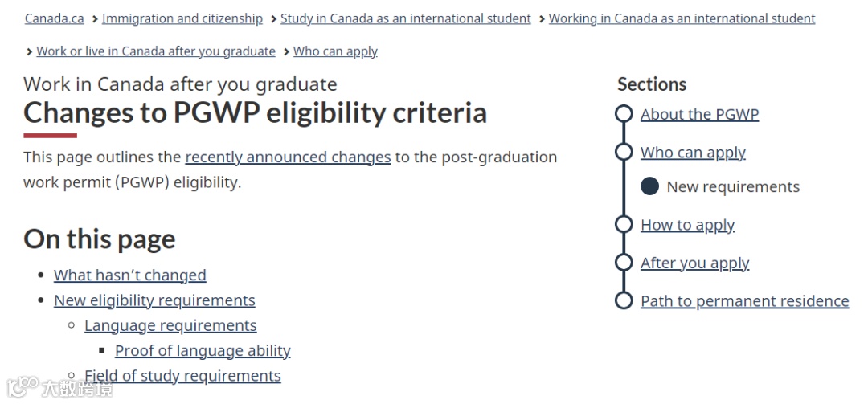
Task: Click the Canada.ca breadcrumb link
Action: click(54, 18)
